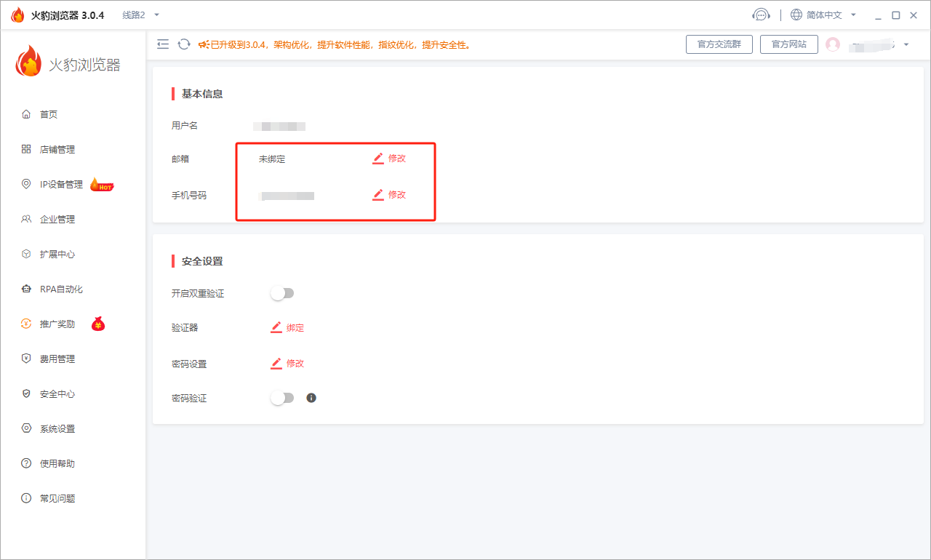The height and width of the screenshot is (560, 931).
Task: Open customer service chat icon
Action: click(762, 14)
